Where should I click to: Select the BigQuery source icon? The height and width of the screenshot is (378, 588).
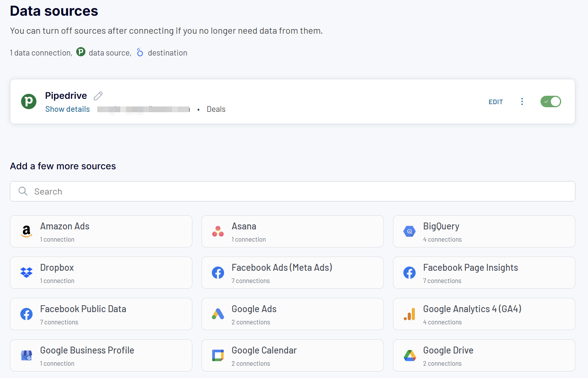pyautogui.click(x=409, y=231)
